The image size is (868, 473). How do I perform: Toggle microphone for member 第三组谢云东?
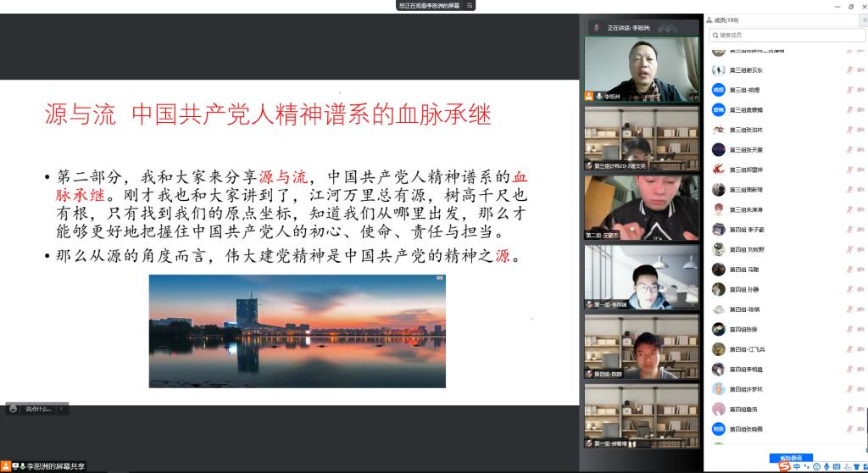point(849,70)
